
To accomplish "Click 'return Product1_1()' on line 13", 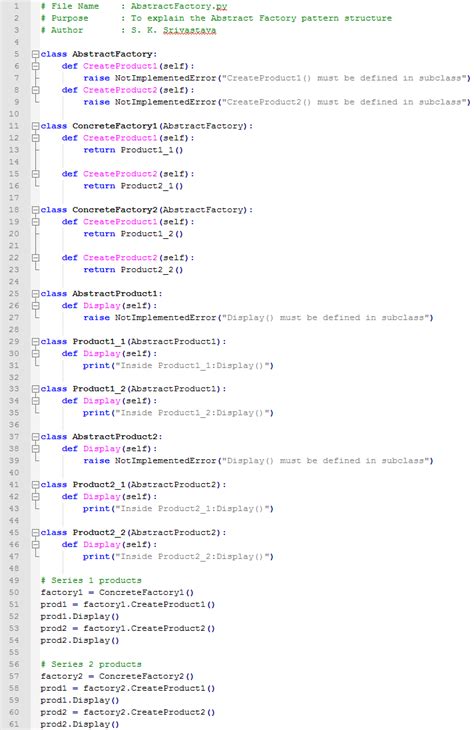I will pos(133,150).
